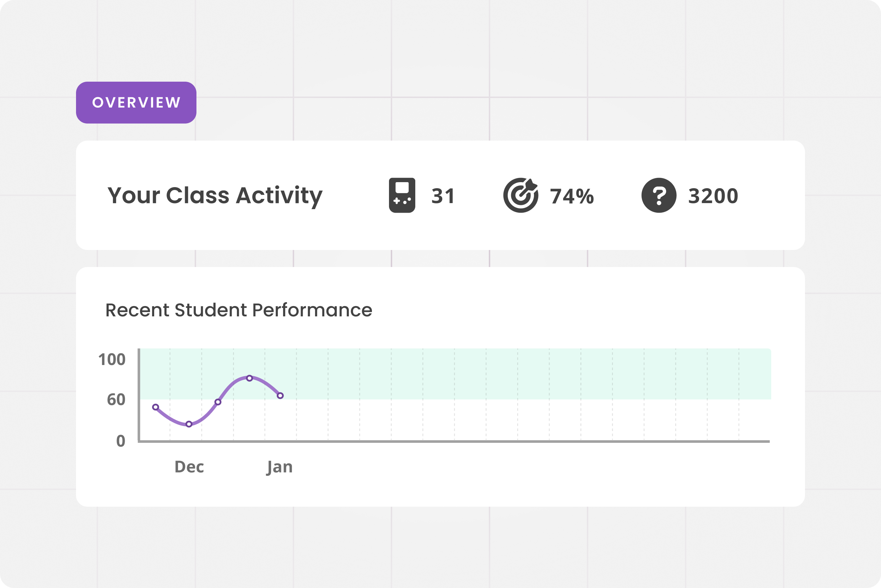Select the first data point on the chart

pyautogui.click(x=155, y=407)
